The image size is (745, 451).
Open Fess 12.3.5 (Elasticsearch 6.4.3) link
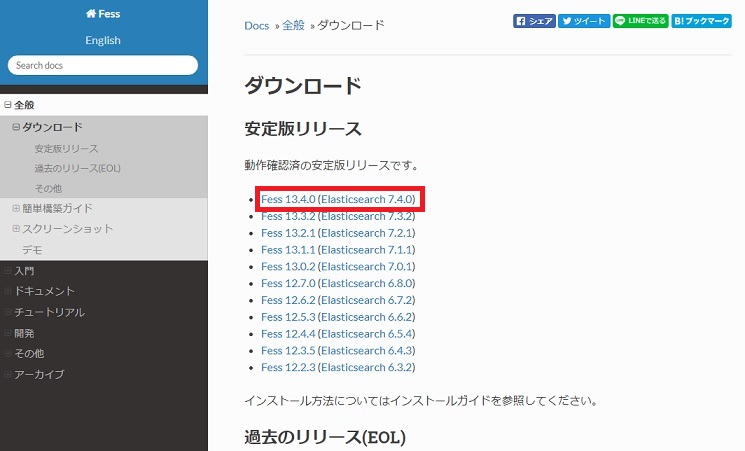coord(338,351)
